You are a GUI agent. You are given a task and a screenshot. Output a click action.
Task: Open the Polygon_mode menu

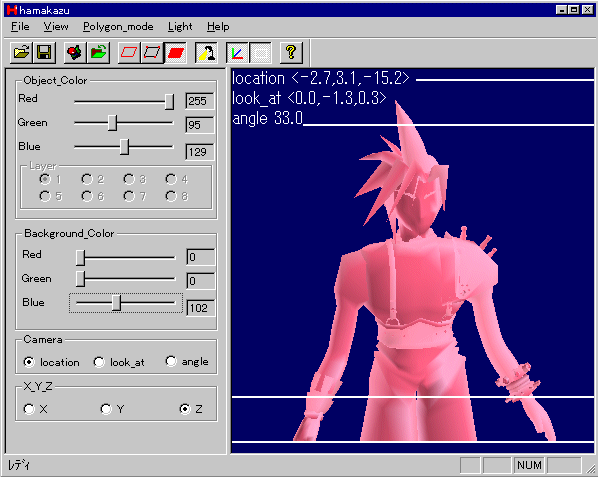(x=118, y=27)
